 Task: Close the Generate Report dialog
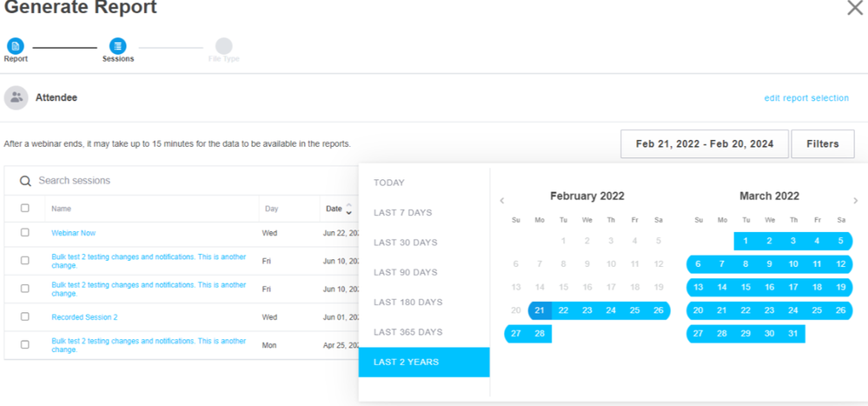(855, 8)
